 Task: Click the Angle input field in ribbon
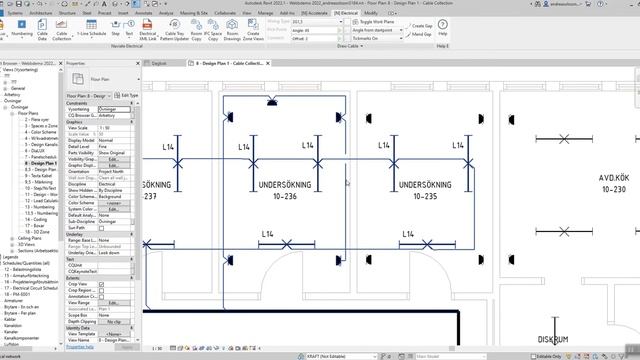(314, 30)
